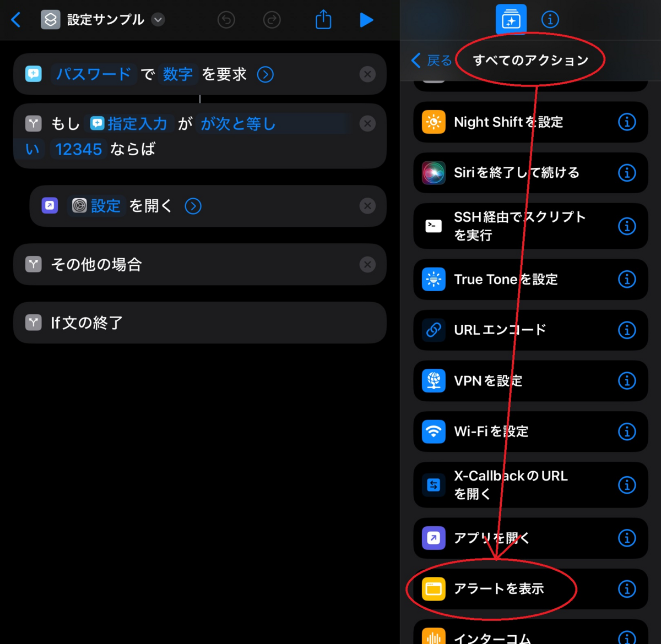Add アラートを表示 action
661x644 pixels.
tap(530, 589)
